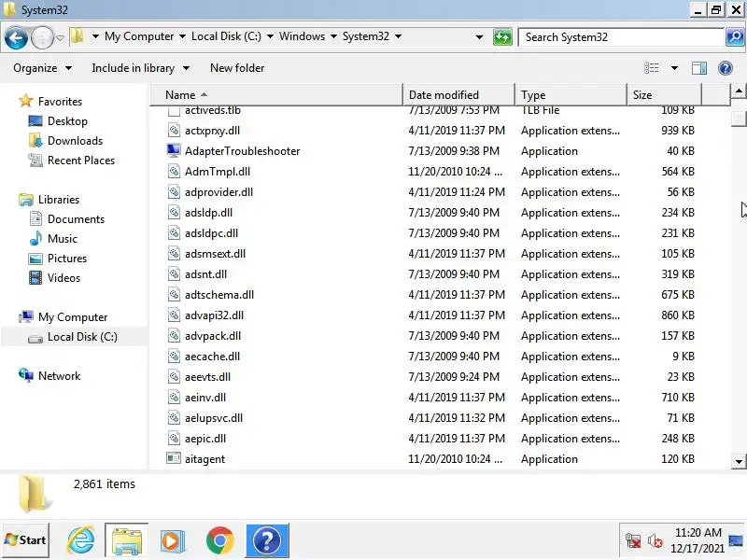
Task: Sort by the Size column header
Action: coord(664,95)
